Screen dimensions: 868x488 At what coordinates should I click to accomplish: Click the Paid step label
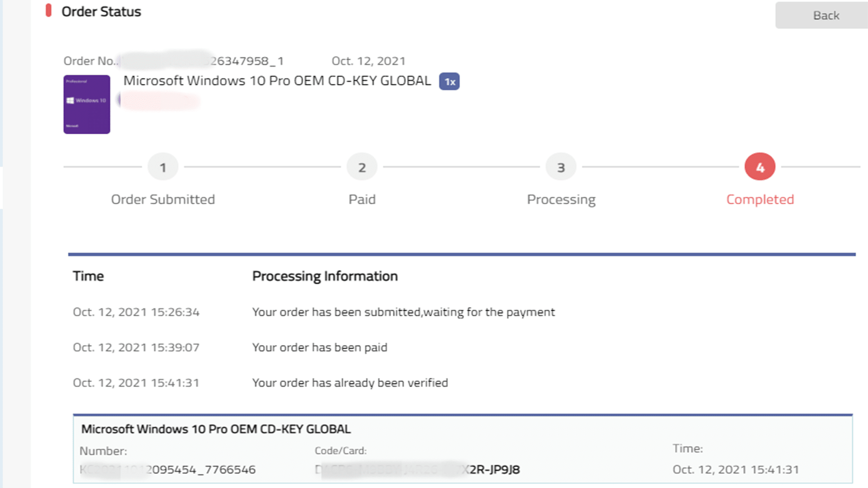[x=362, y=199]
